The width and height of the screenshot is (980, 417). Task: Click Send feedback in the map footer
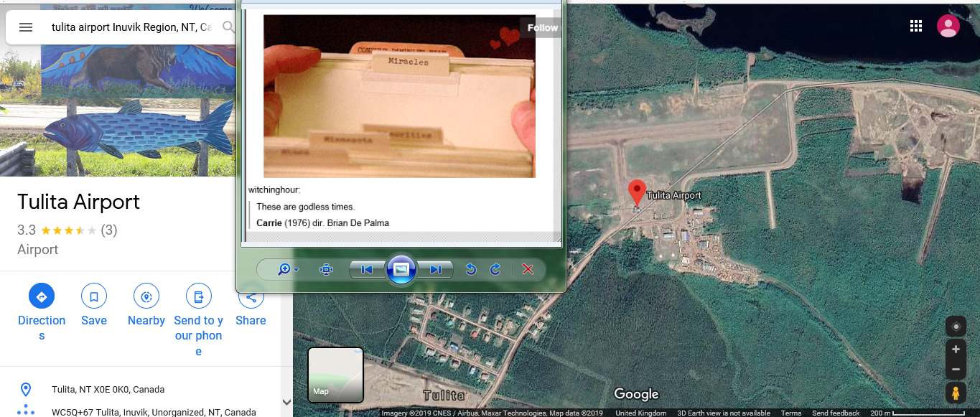(836, 413)
